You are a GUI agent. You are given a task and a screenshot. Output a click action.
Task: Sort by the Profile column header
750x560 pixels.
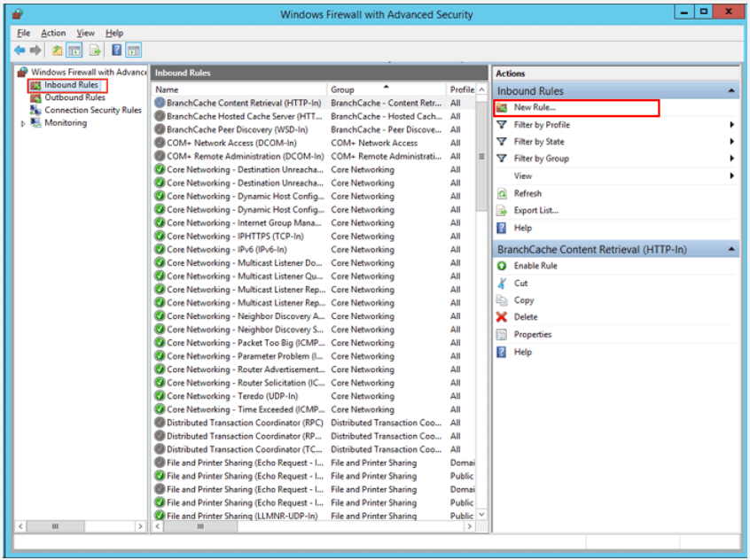(x=461, y=89)
